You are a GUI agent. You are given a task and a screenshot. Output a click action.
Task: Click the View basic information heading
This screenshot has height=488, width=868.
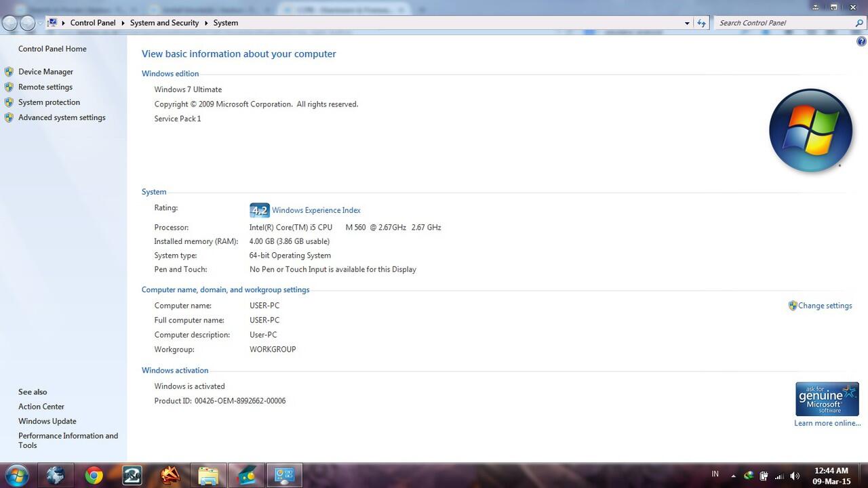pos(239,54)
